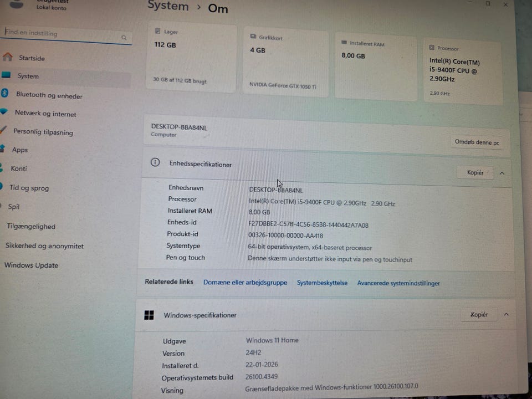
Task: Open Tilgængelighed settings
Action: 31,226
